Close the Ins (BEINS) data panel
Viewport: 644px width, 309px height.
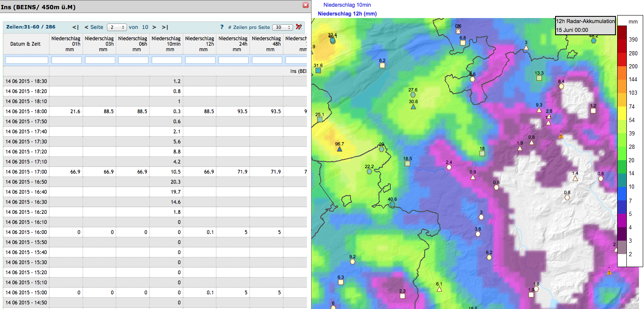pos(306,5)
